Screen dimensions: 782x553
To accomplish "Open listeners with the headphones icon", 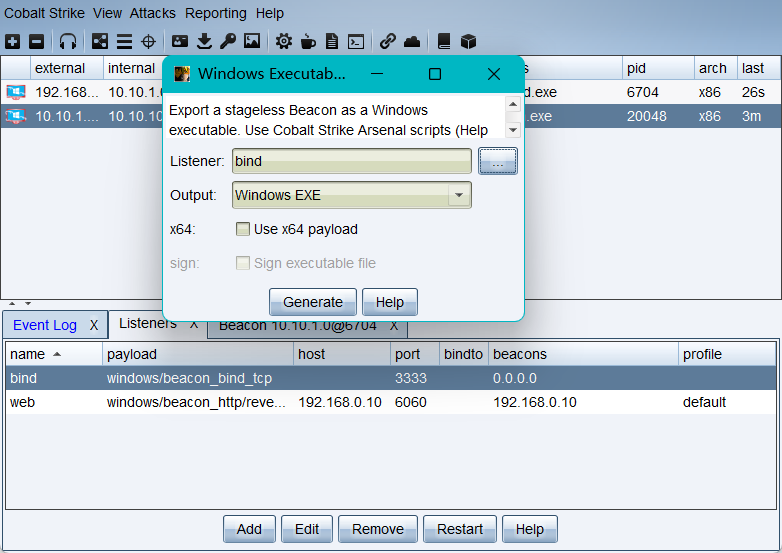I will [x=68, y=41].
